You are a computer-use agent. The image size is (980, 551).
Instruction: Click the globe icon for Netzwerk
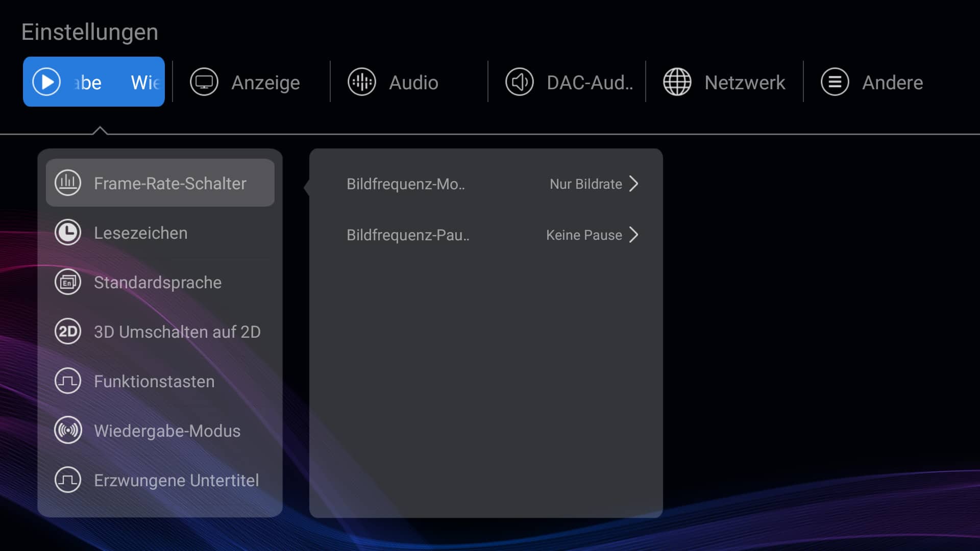click(x=677, y=82)
